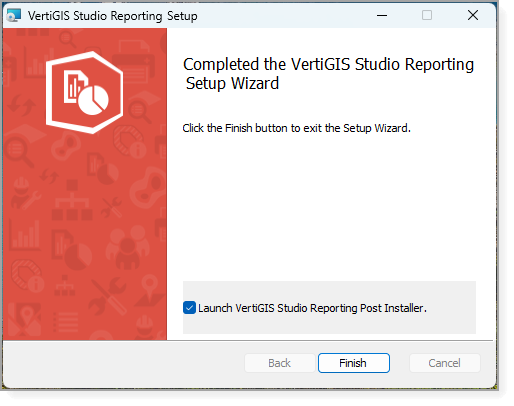Image resolution: width=514 pixels, height=406 pixels.
Task: Click the greyed-out Cancel button
Action: pyautogui.click(x=445, y=363)
